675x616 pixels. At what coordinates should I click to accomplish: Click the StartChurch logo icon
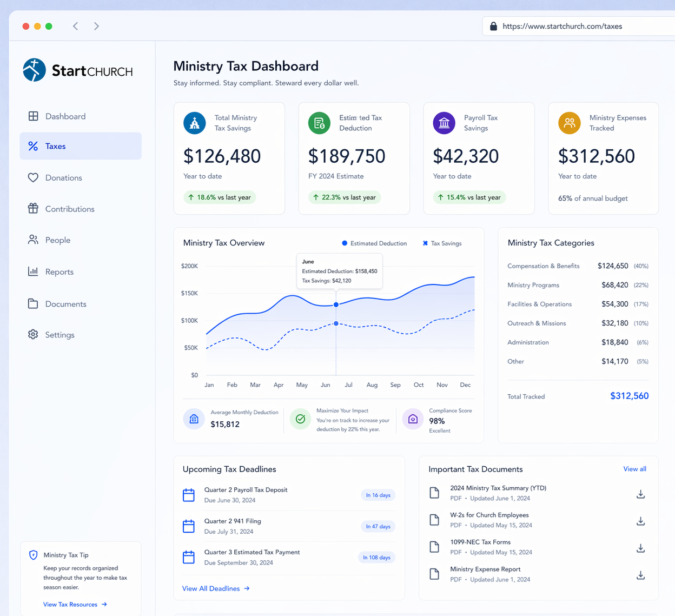tap(34, 70)
